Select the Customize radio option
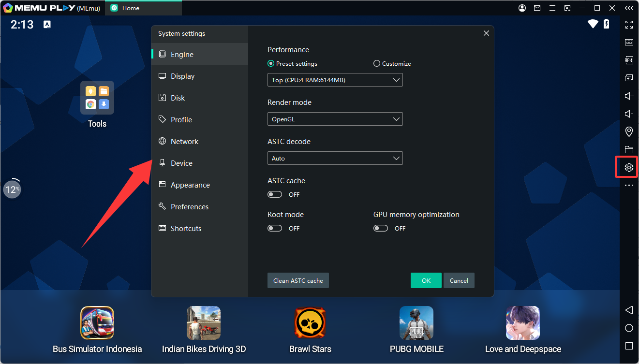This screenshot has width=639, height=364. [377, 64]
